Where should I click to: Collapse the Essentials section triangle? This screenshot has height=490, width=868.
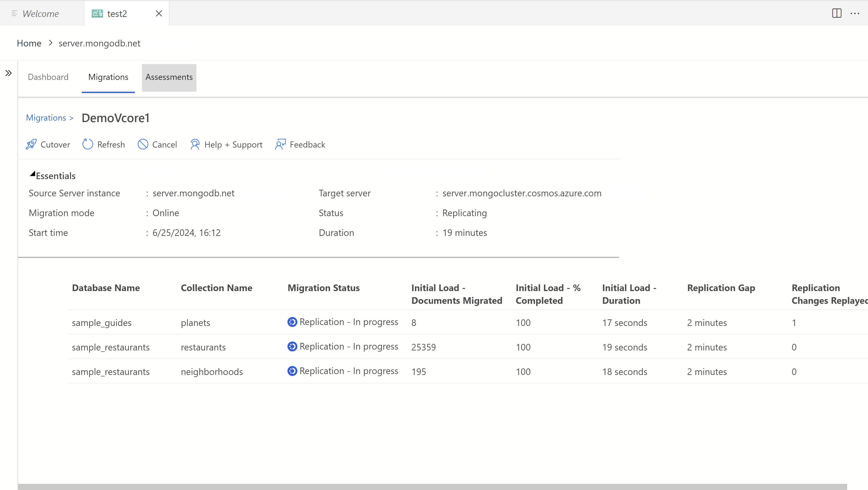tap(33, 174)
